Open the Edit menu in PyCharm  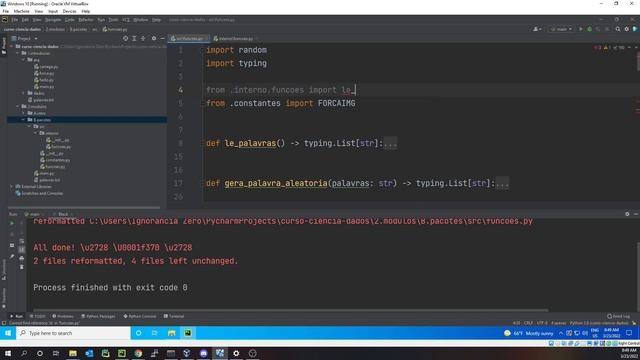25,20
